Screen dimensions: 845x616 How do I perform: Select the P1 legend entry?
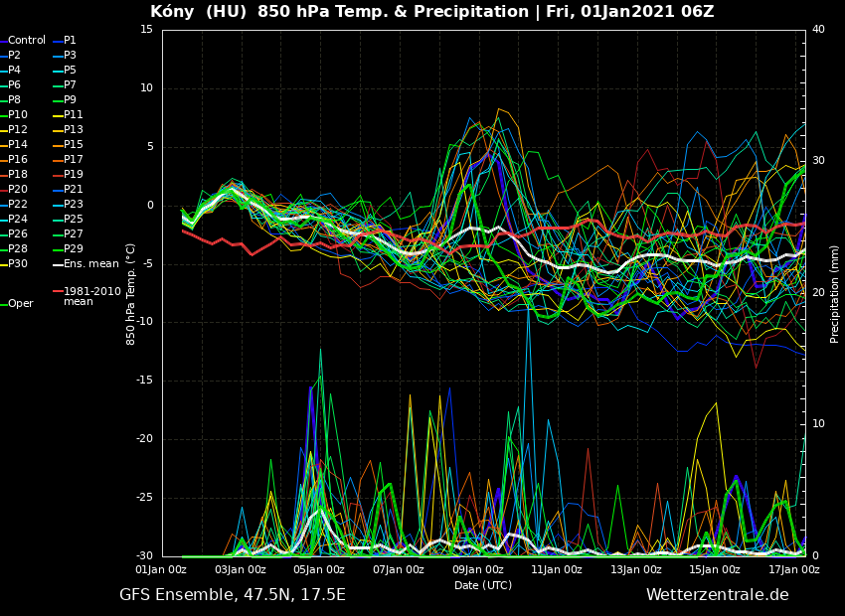(70, 41)
